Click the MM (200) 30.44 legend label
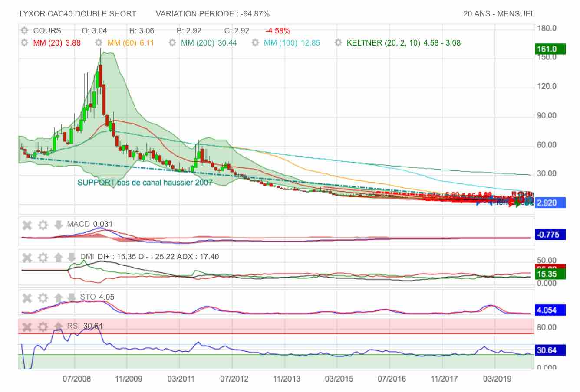Screen dimensions: 580x392 pos(209,43)
